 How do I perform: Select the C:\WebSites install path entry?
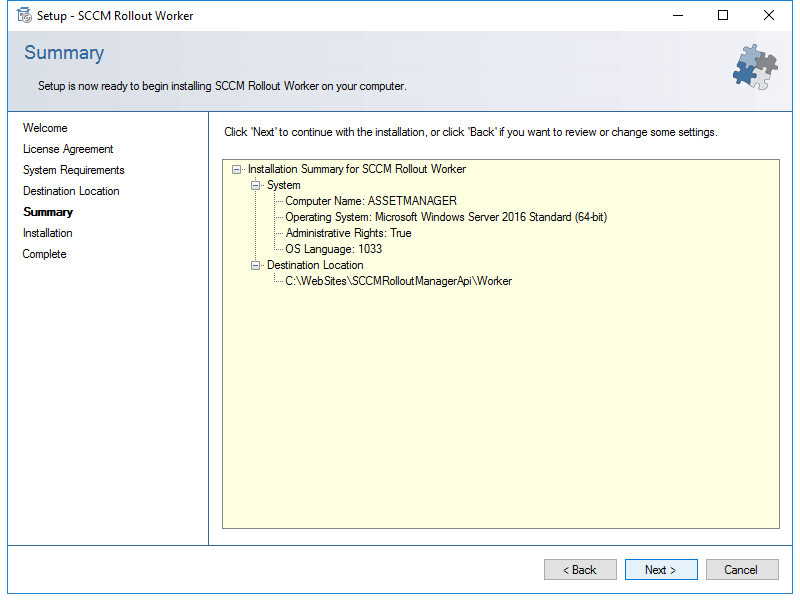click(398, 281)
